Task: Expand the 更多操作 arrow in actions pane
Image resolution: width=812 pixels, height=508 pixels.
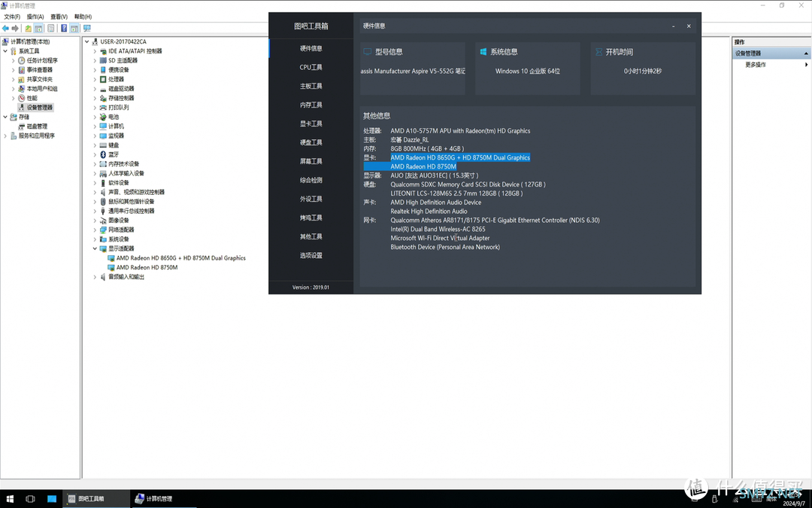Action: (x=806, y=65)
